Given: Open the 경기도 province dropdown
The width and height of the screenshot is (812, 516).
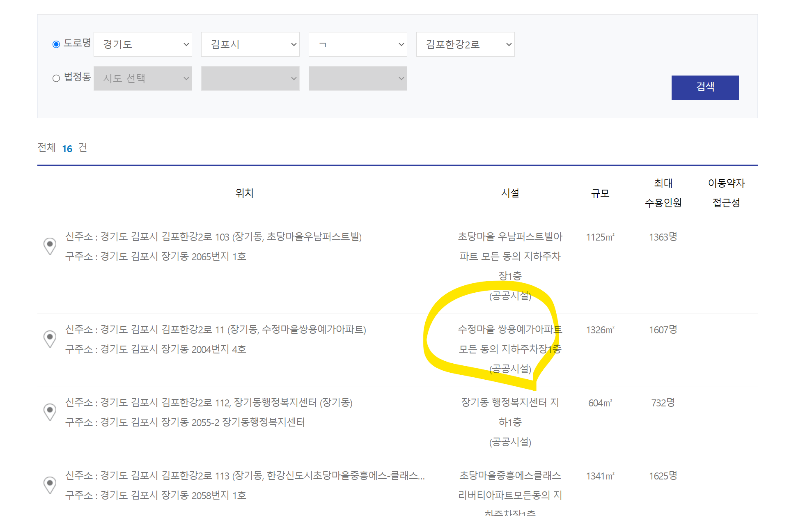Looking at the screenshot, I should (x=142, y=44).
